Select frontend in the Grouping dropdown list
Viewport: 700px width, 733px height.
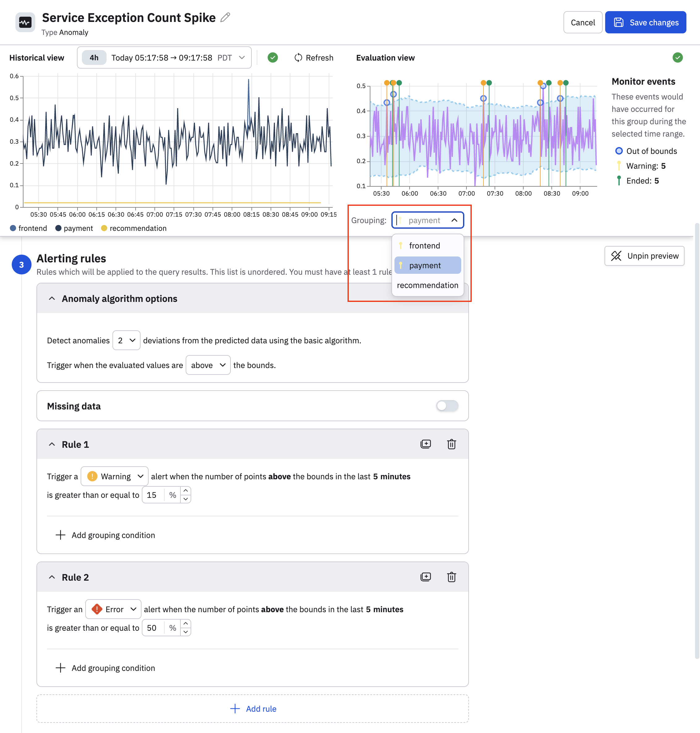(x=424, y=246)
